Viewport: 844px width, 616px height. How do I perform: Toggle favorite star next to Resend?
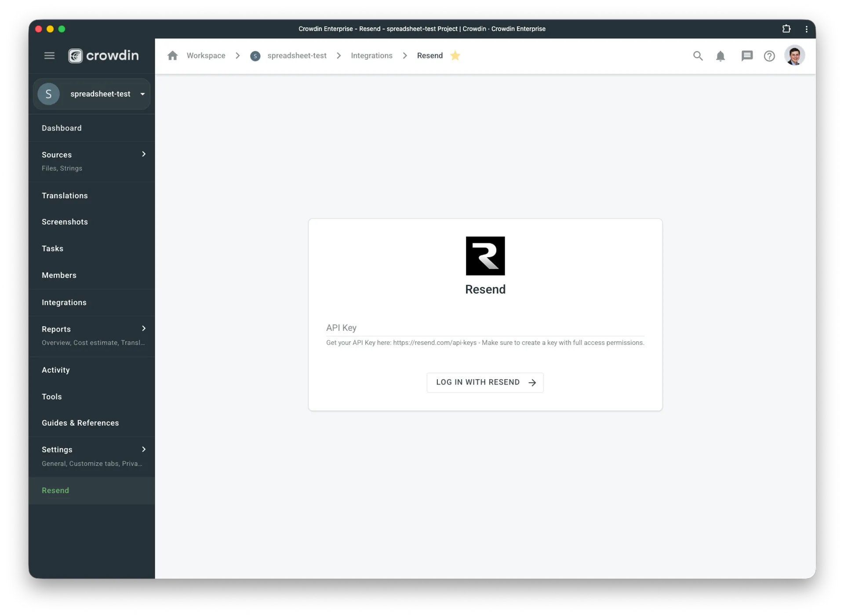coord(455,55)
